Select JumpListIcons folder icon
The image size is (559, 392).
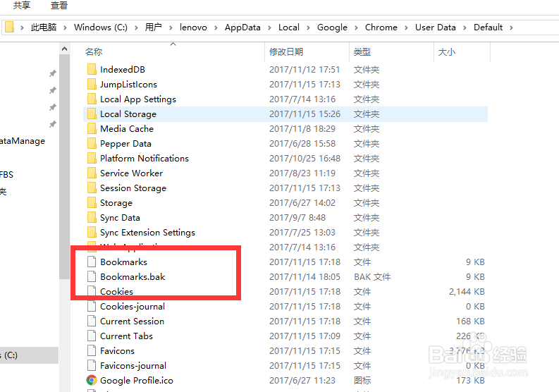(92, 84)
